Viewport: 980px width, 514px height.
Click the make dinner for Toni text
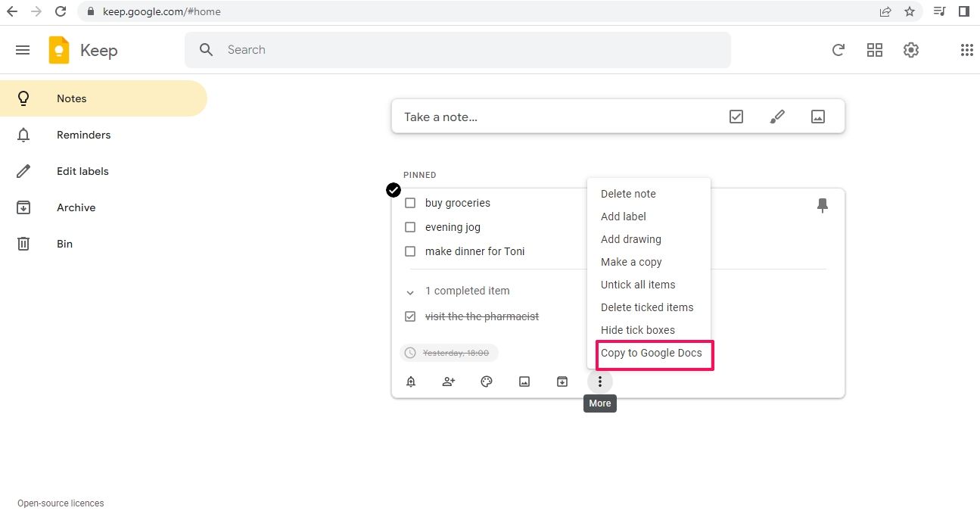point(475,251)
